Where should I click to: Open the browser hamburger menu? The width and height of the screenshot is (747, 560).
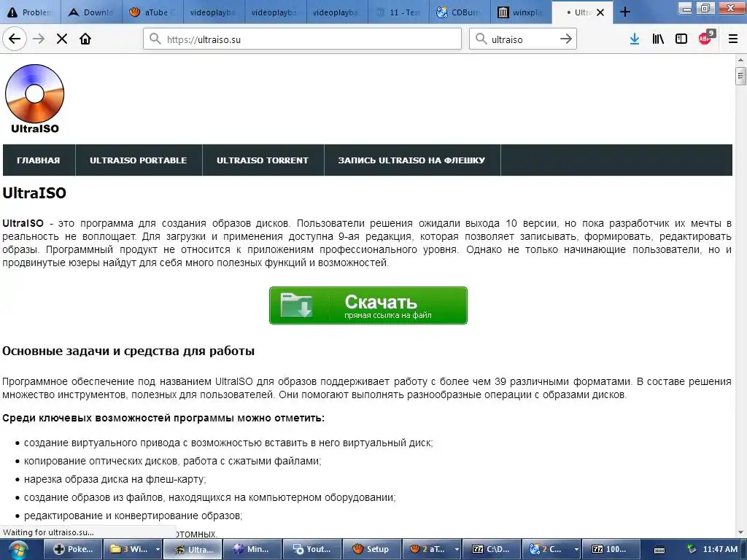pyautogui.click(x=733, y=39)
